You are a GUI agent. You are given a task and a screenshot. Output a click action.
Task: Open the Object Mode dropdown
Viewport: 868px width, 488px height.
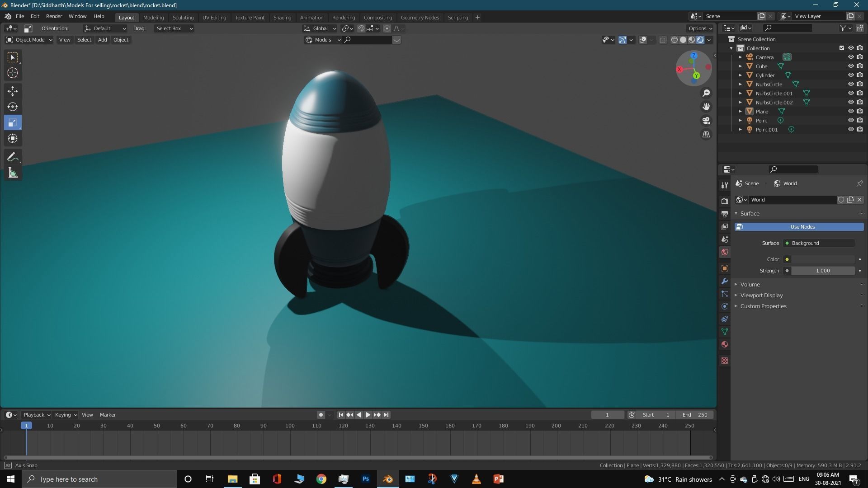[x=29, y=40]
